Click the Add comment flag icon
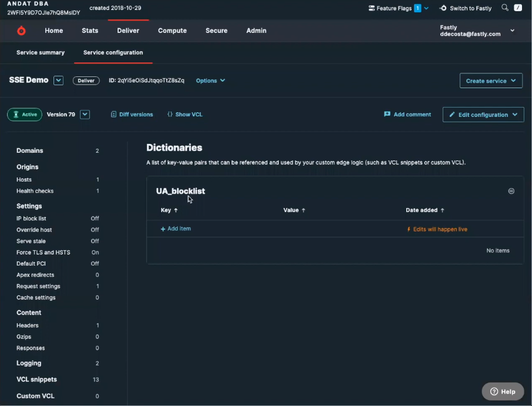Viewport: 532px width, 406px height. (387, 114)
